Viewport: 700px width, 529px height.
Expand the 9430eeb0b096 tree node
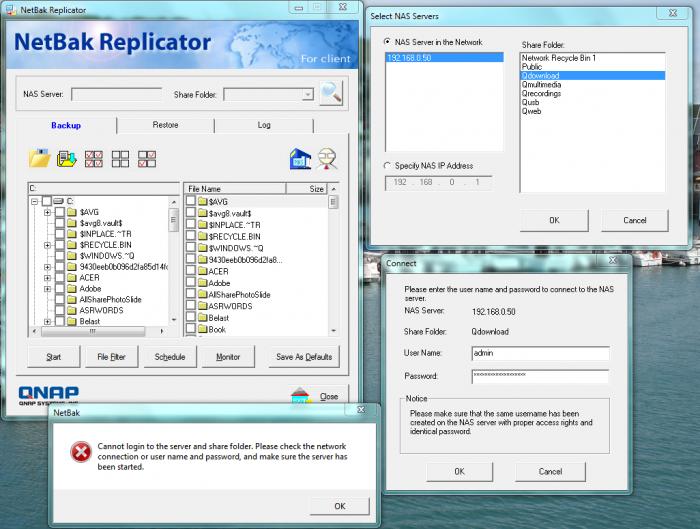click(x=47, y=267)
